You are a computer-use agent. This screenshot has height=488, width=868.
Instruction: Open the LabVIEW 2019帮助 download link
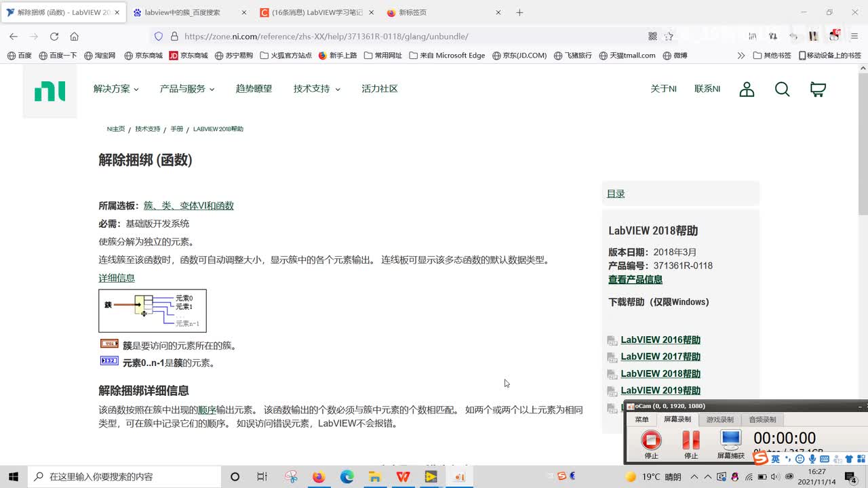click(660, 390)
